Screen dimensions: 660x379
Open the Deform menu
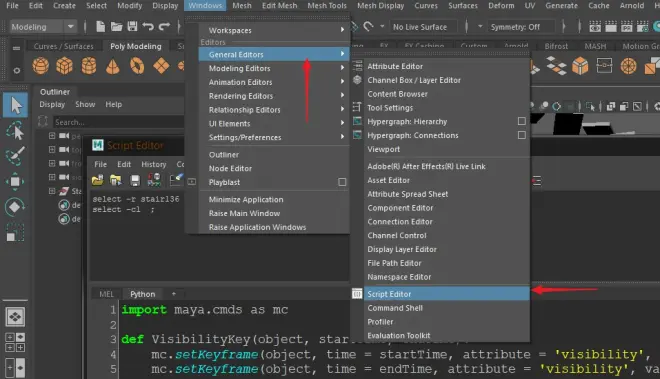click(x=501, y=5)
